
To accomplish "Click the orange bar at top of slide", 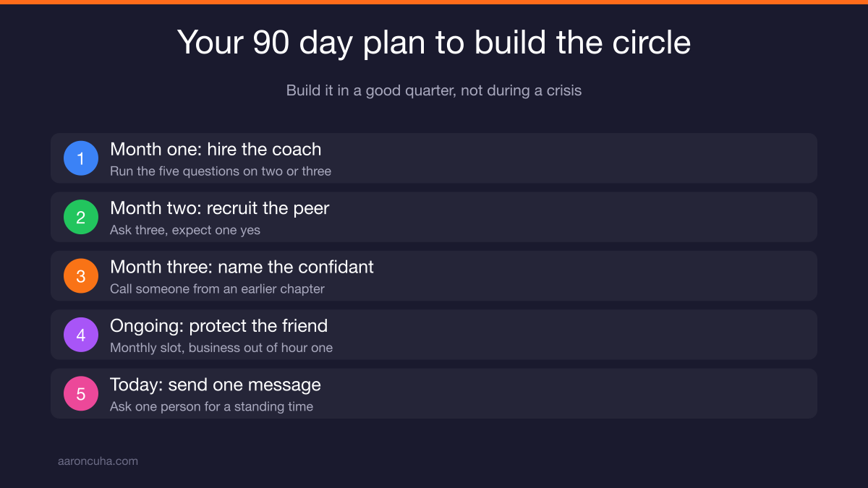I will (x=434, y=2).
